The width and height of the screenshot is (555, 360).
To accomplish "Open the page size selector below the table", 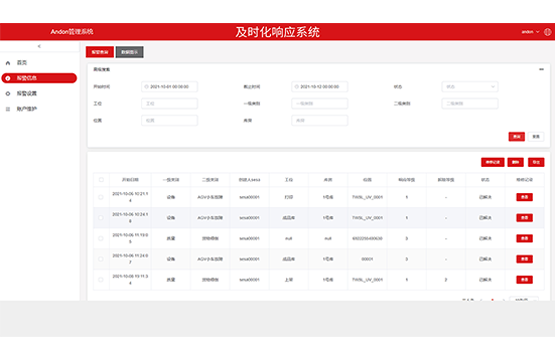I will click(524, 299).
